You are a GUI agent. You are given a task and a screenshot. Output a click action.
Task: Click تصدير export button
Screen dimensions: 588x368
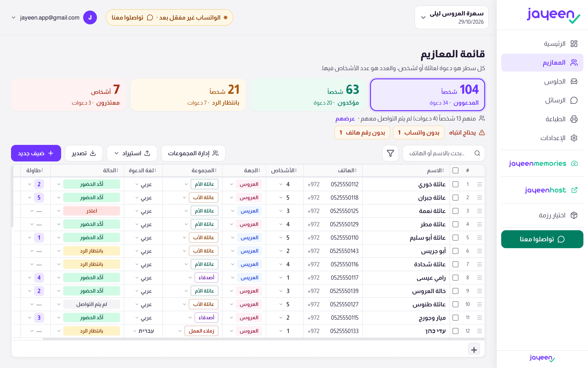[x=84, y=153]
